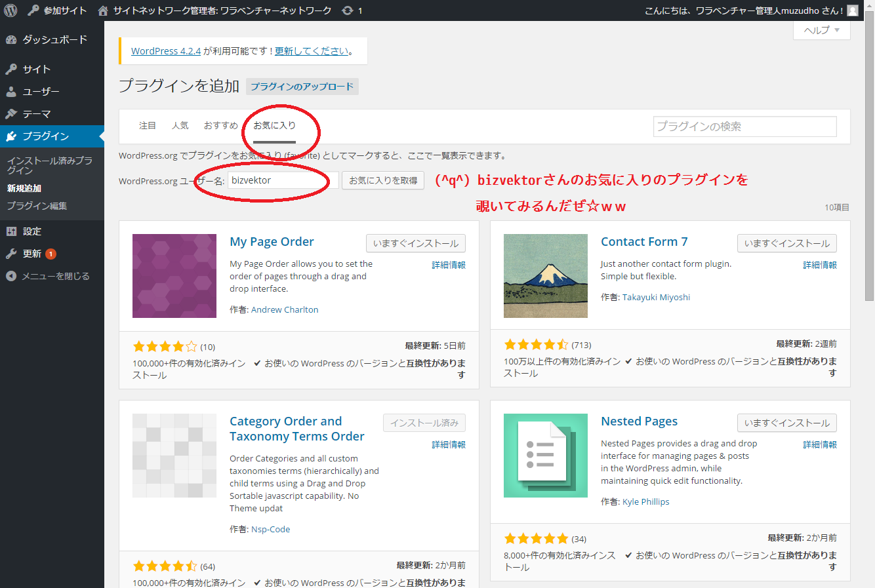The width and height of the screenshot is (875, 588).
Task: Click the ダッシュボード gauge icon
Action: tap(11, 40)
